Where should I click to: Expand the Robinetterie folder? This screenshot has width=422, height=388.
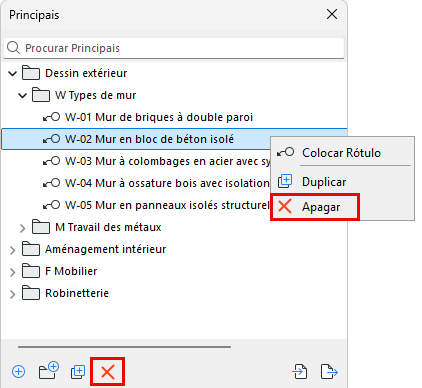pos(13,294)
